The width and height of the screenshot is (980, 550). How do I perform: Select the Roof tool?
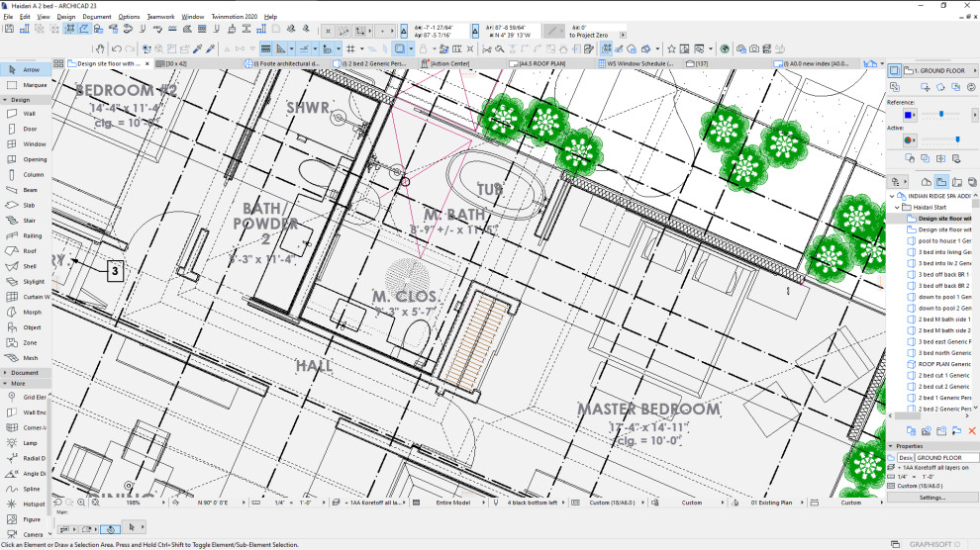[x=25, y=251]
